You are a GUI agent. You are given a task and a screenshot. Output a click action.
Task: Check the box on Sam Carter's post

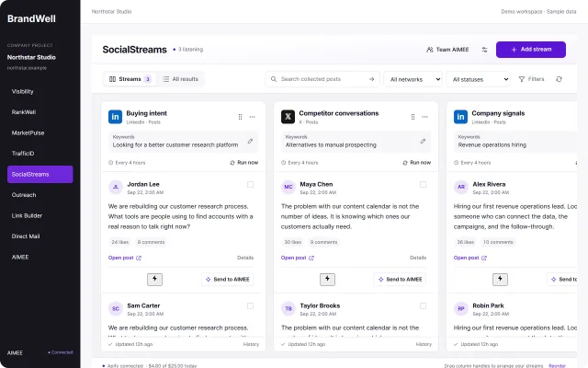[250, 306]
